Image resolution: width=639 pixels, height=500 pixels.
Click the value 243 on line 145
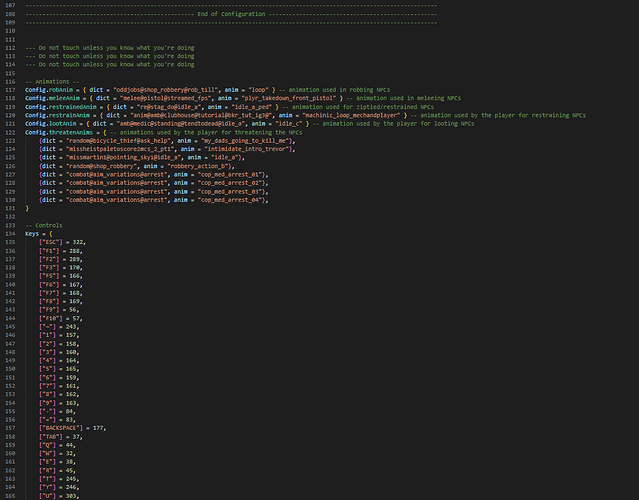click(71, 327)
